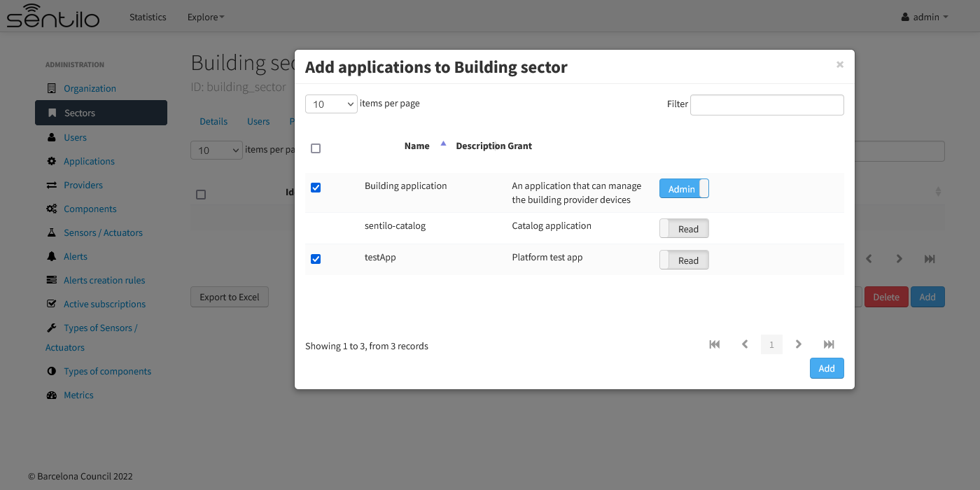
Task: Click the admin user icon in navbar
Action: click(x=905, y=17)
